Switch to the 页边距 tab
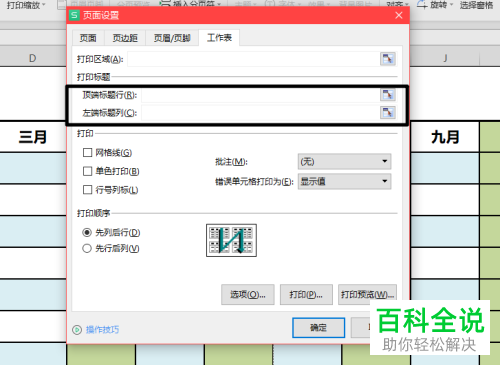 point(125,38)
